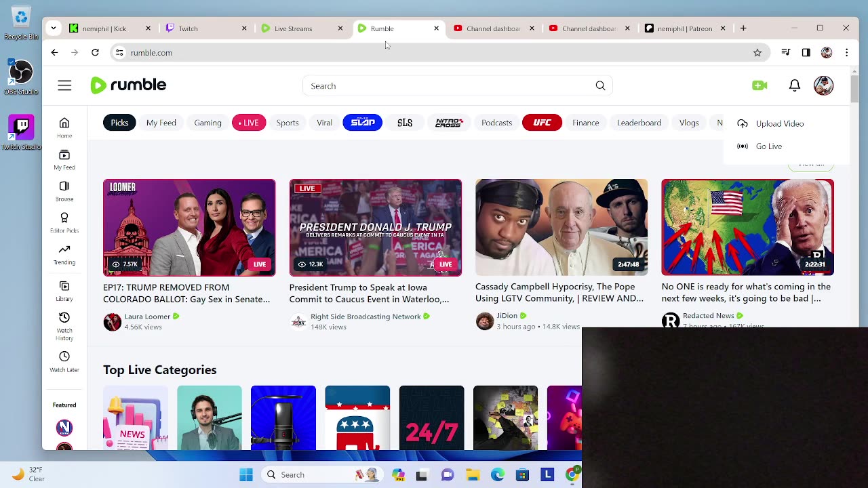Go to Home in the sidebar

[x=64, y=127]
